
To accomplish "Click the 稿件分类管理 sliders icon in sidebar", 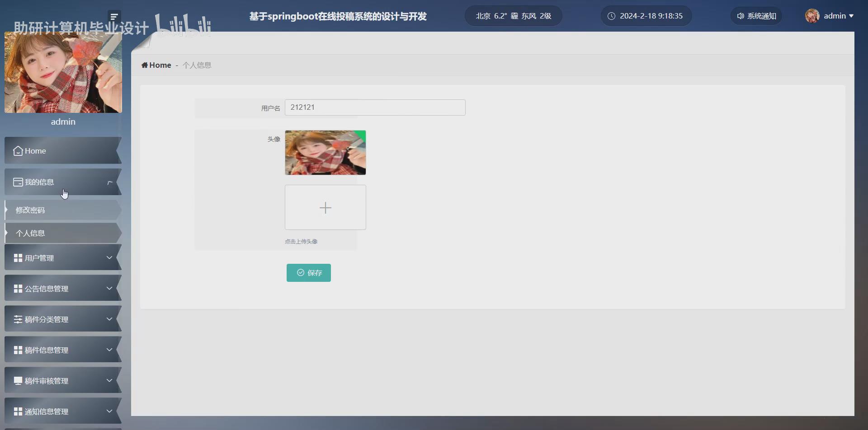I will coord(17,319).
